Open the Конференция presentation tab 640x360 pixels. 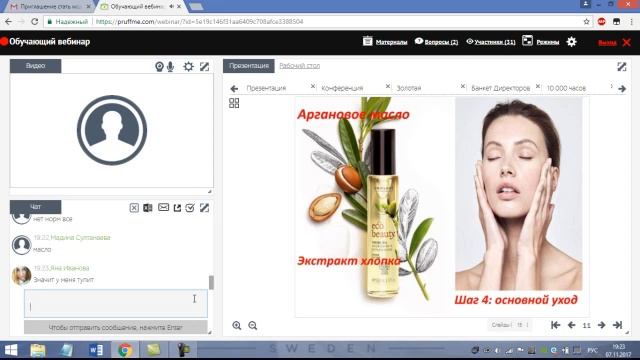(342, 88)
